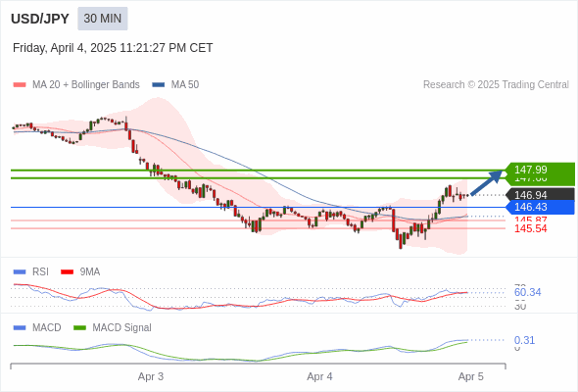Image resolution: width=578 pixels, height=392 pixels.
Task: Click the chart timestamp text
Action: (113, 48)
